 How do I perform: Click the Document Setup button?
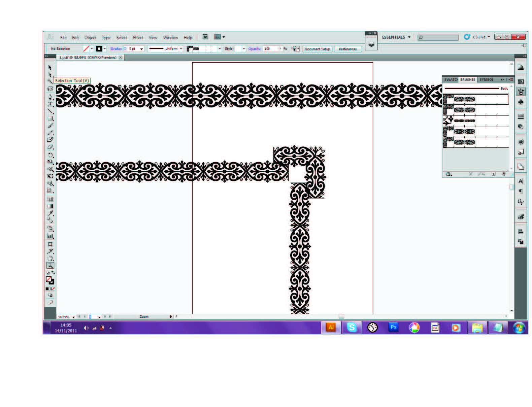[318, 49]
